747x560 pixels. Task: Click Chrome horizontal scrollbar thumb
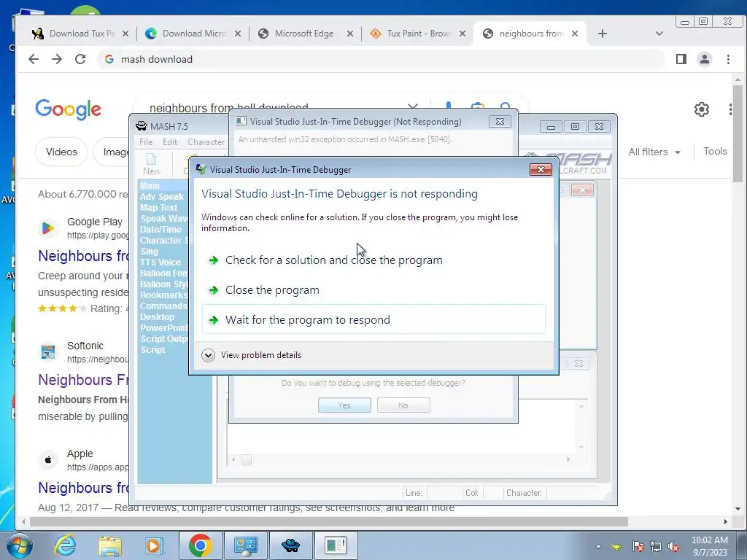[x=329, y=522]
